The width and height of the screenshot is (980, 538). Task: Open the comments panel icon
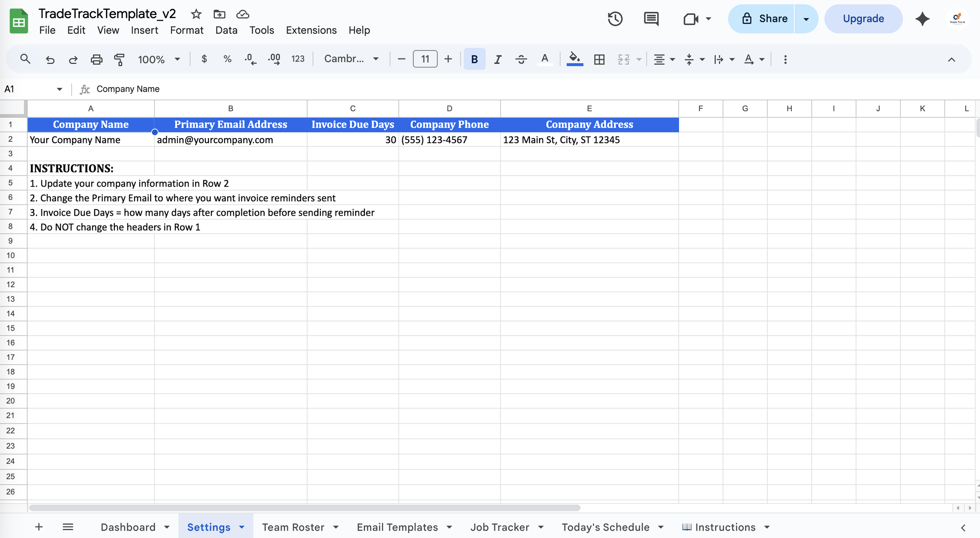pos(651,19)
